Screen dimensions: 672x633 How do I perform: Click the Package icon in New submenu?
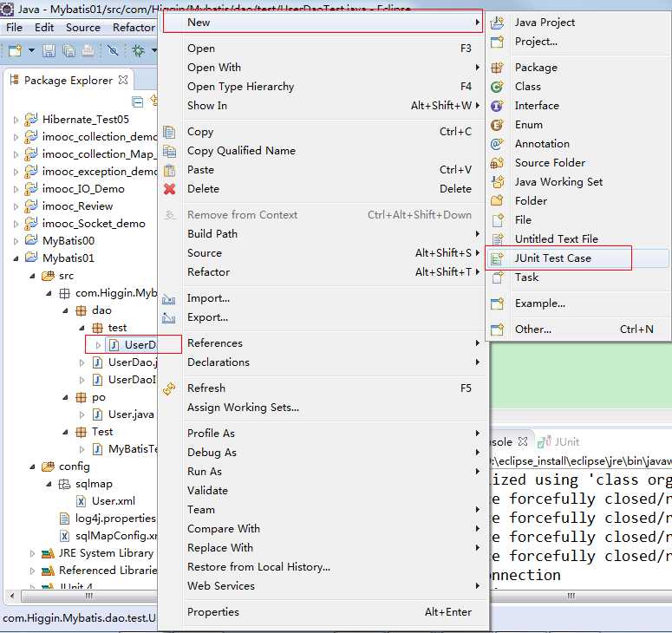pos(497,68)
